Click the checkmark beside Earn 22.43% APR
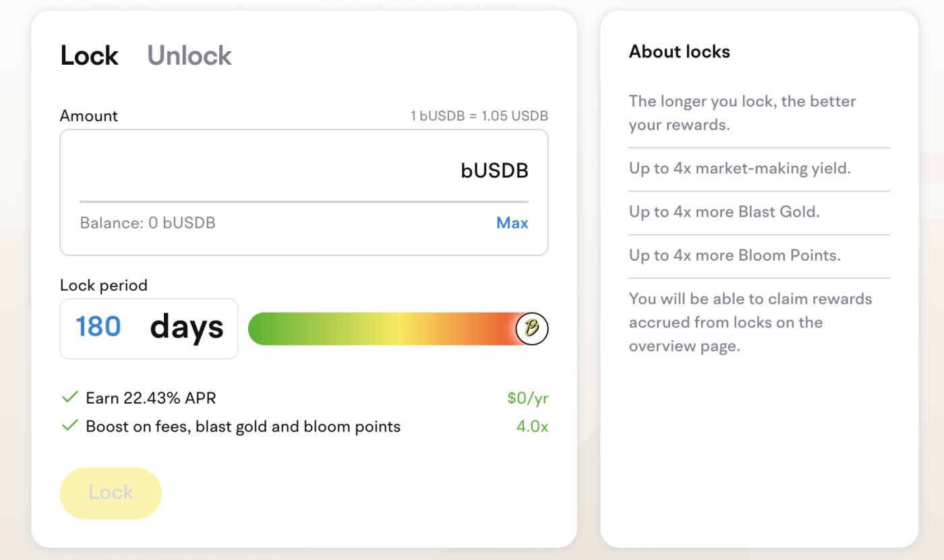944x560 pixels. click(69, 398)
